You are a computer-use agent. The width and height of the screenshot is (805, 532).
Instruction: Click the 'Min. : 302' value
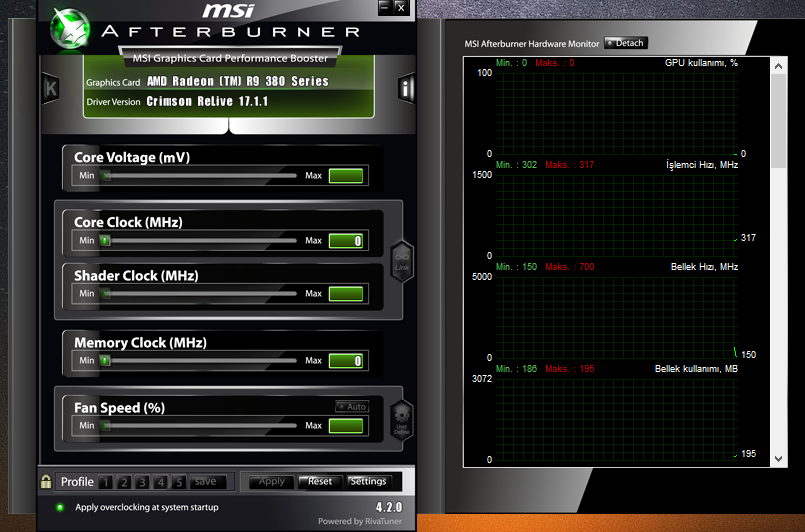[516, 165]
